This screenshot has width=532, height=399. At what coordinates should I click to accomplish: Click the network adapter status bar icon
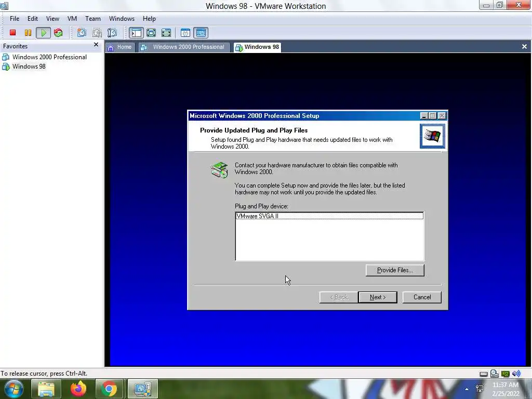(x=506, y=374)
